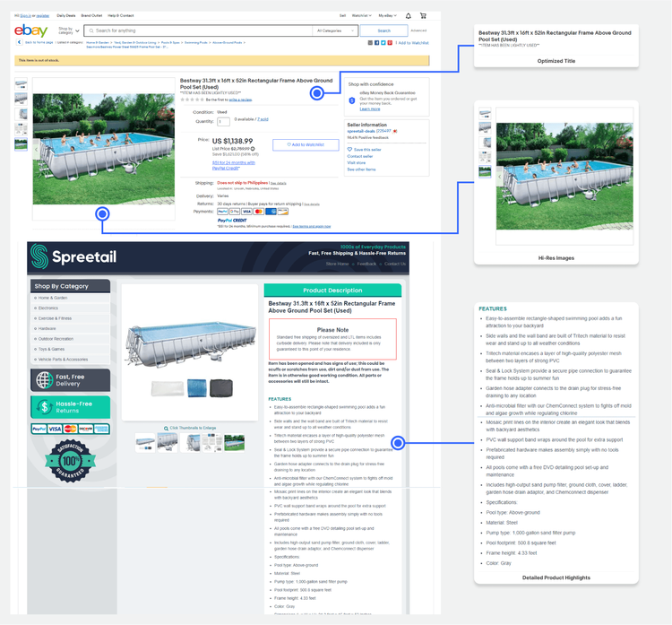The image size is (672, 625).
Task: Open Store Home in Spreetail banner
Action: pyautogui.click(x=337, y=264)
